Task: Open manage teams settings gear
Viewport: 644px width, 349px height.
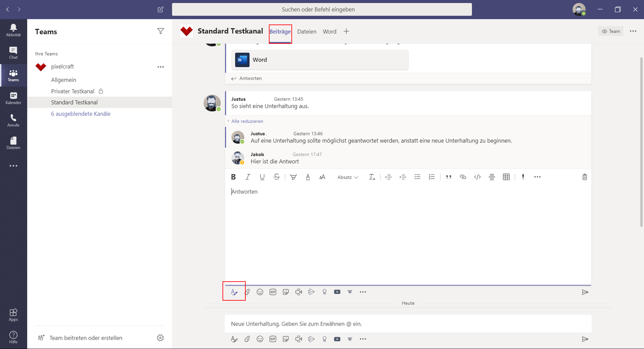Action: pos(160,338)
